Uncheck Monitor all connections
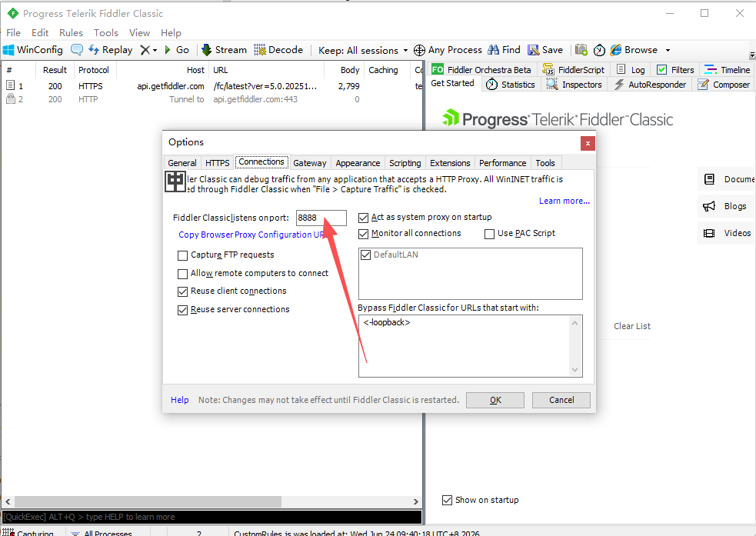 364,235
